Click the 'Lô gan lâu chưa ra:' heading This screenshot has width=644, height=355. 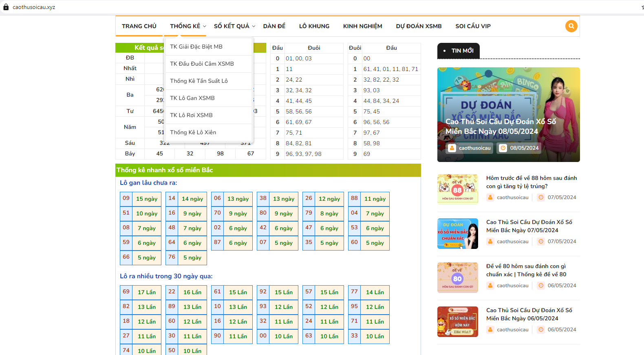pos(148,183)
